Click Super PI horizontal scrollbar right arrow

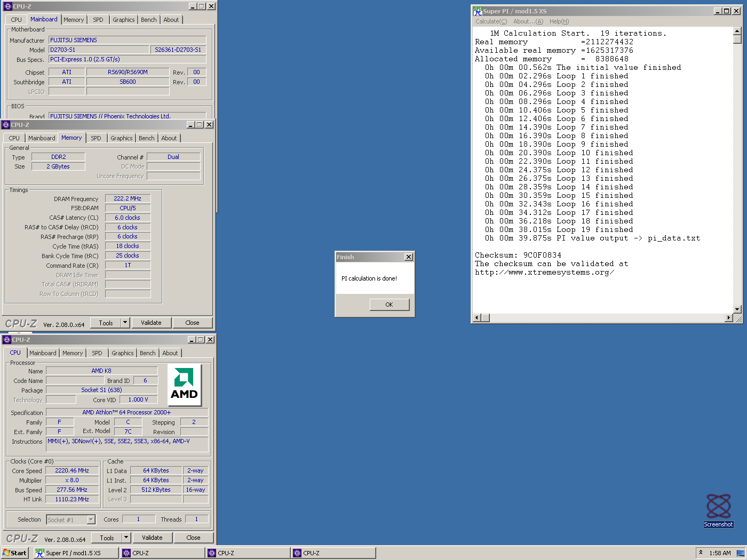(729, 318)
